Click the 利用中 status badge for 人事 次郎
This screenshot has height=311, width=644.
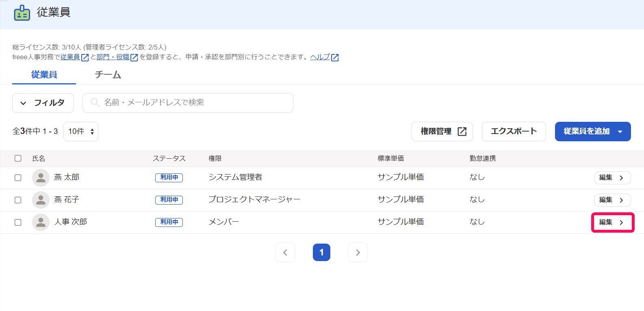[169, 222]
